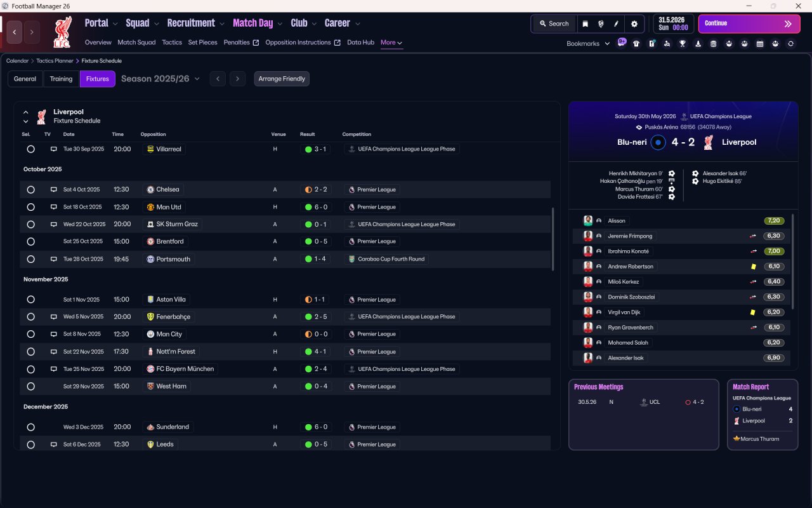Viewport: 812px width, 508px height.
Task: Click the bookmark icon beside Search
Action: [x=586, y=23]
